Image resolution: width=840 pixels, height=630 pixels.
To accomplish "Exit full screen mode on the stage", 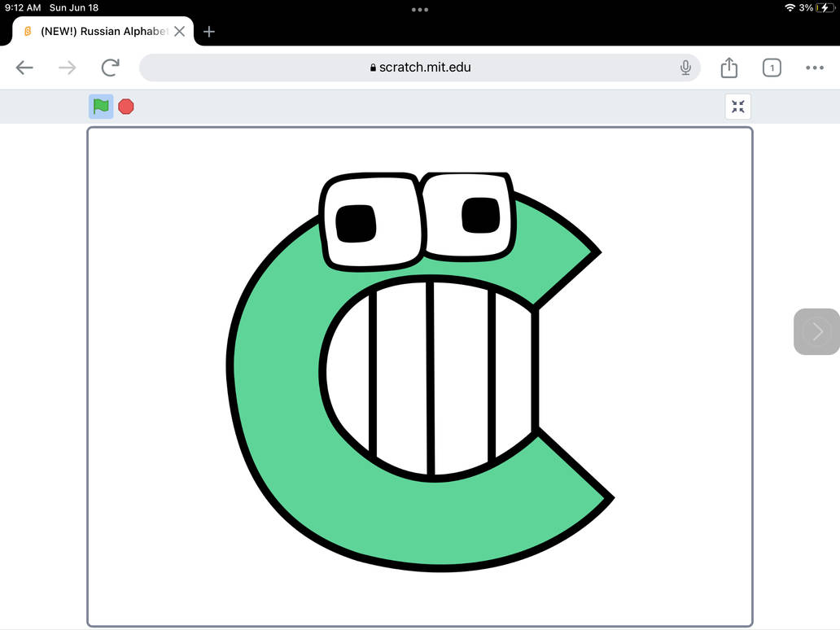I will pyautogui.click(x=737, y=107).
